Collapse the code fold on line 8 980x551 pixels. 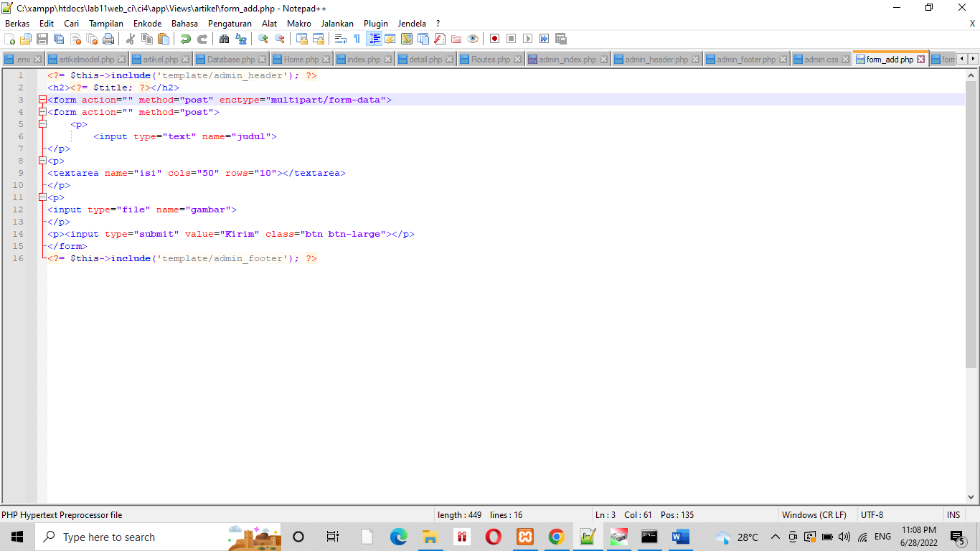coord(42,161)
